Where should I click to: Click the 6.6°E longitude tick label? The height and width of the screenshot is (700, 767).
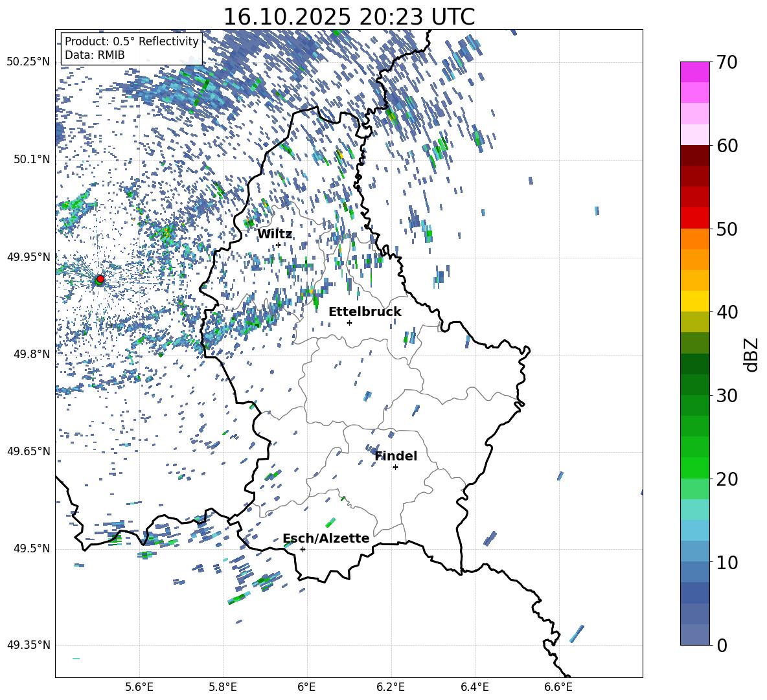[x=558, y=687]
